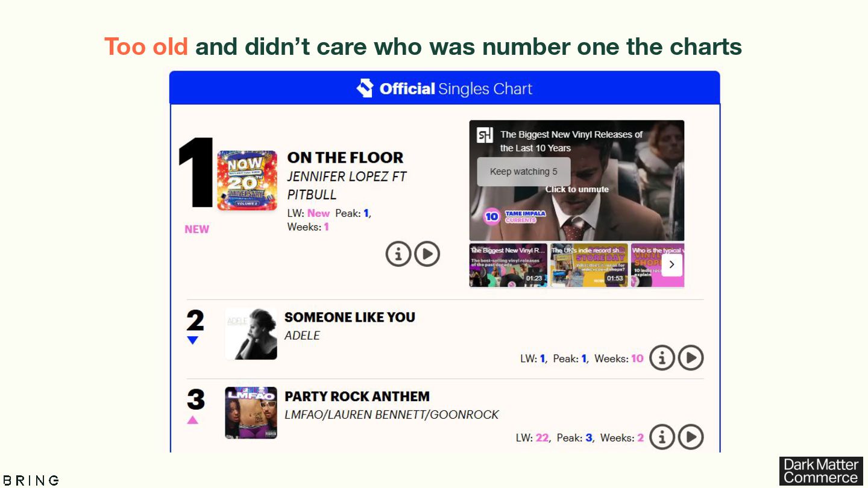This screenshot has height=488, width=868.
Task: Click the Dark Matter Commerce logo
Action: point(821,471)
